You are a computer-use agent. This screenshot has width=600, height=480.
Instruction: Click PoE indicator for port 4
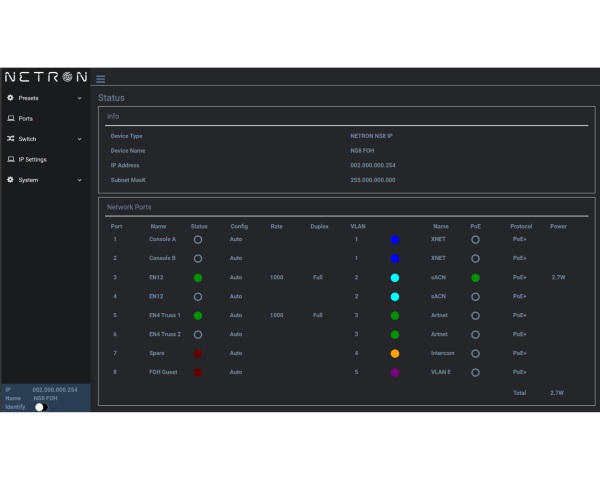point(475,296)
